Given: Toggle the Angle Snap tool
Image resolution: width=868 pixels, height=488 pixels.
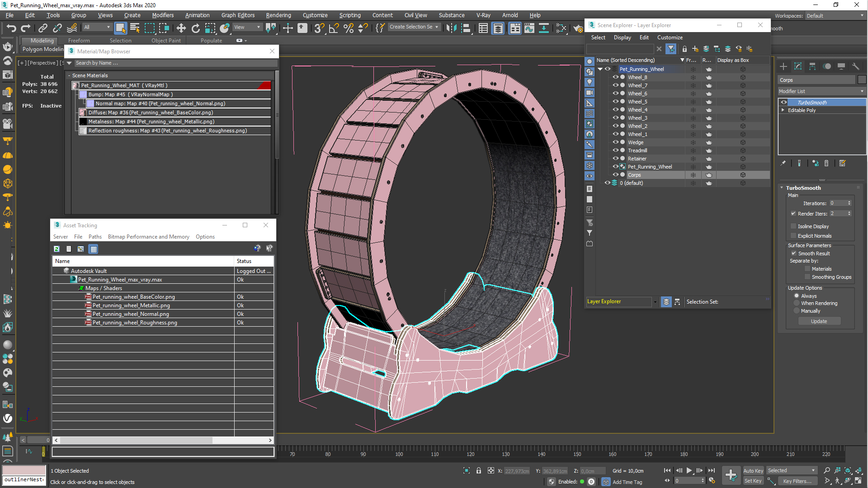Looking at the screenshot, I should [334, 28].
